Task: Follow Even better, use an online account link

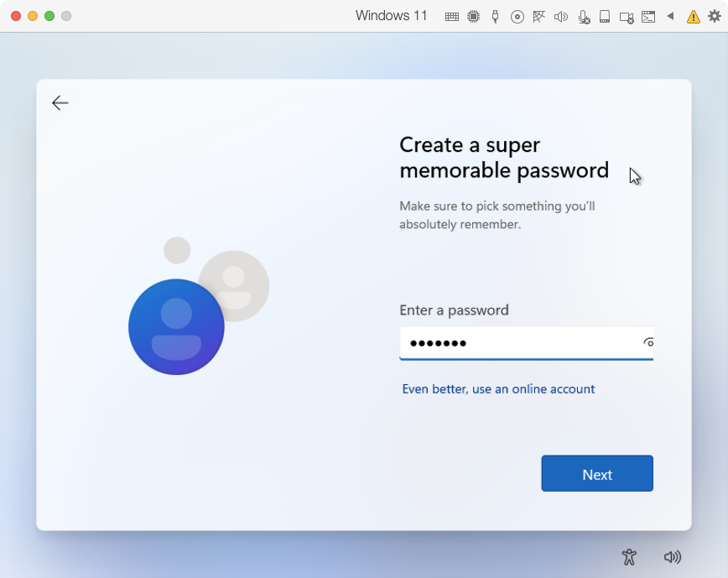Action: (x=498, y=389)
